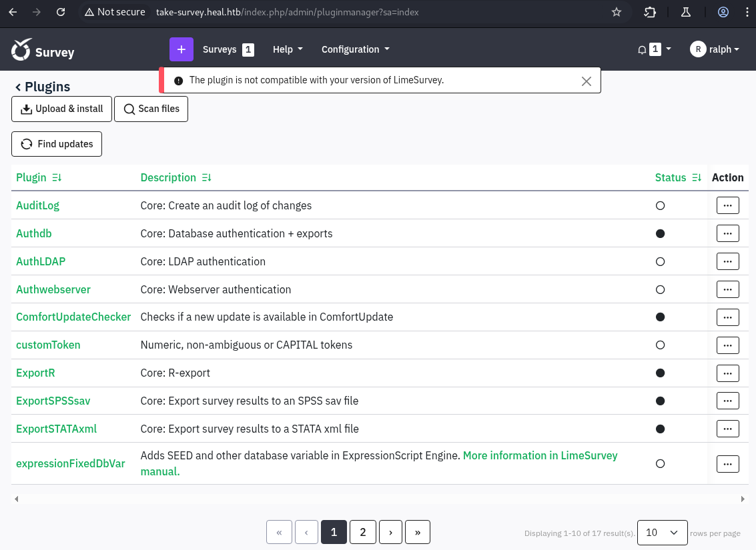
Task: Open the notifications bell icon
Action: [642, 49]
